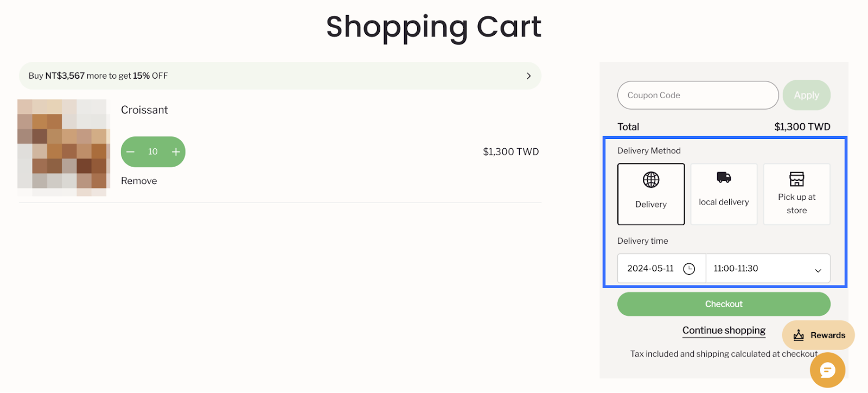
Task: Click the clock icon beside delivery date
Action: tap(689, 269)
